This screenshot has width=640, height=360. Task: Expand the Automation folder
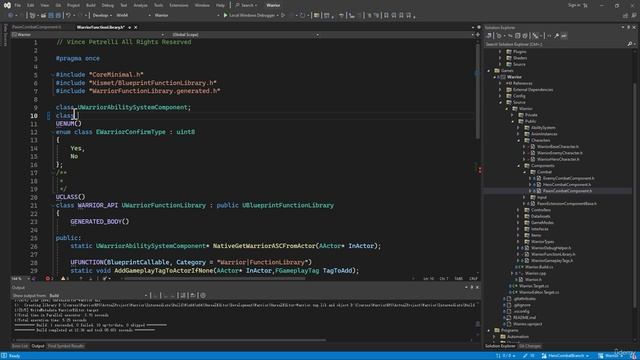point(494,337)
